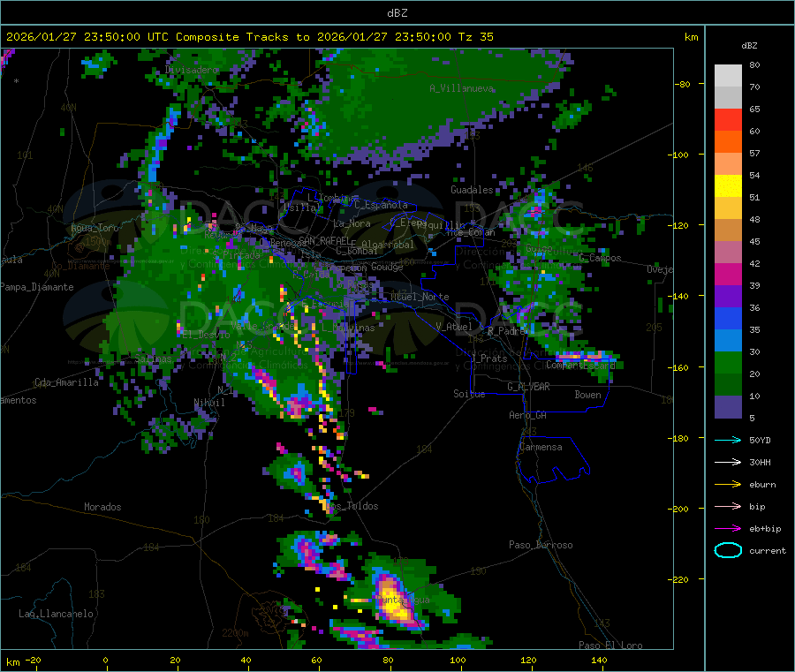Screen dimensions: 795x672
Task: Click the 'Cda_Amarilla' map label
Action: 67,382
